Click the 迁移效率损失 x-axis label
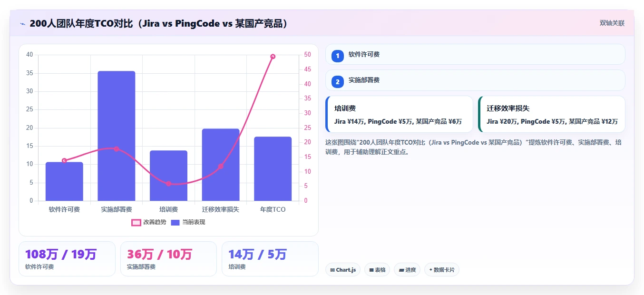644x295 pixels. coord(221,209)
